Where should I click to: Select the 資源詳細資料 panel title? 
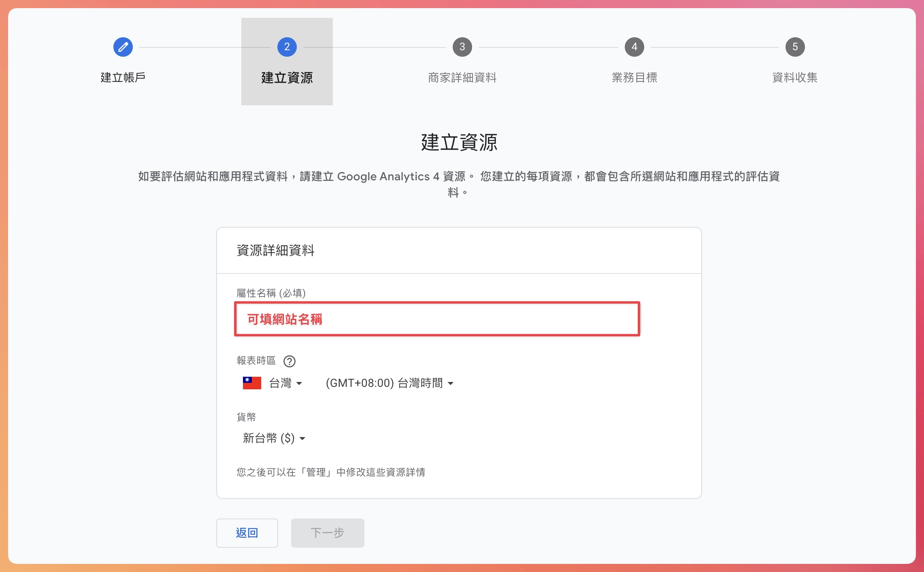click(x=277, y=250)
